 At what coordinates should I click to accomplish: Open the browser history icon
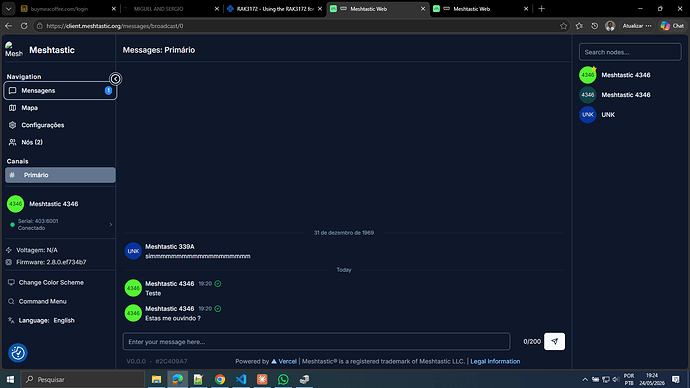[595, 26]
